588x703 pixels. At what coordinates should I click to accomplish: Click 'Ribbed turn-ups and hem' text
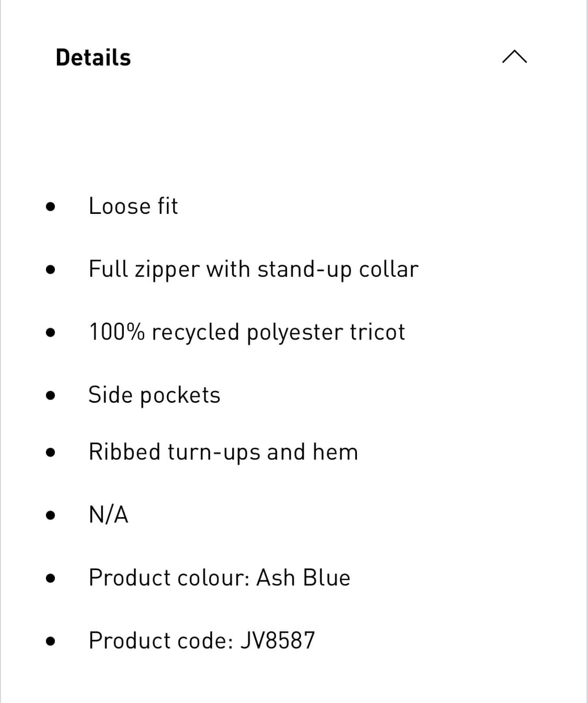(223, 452)
